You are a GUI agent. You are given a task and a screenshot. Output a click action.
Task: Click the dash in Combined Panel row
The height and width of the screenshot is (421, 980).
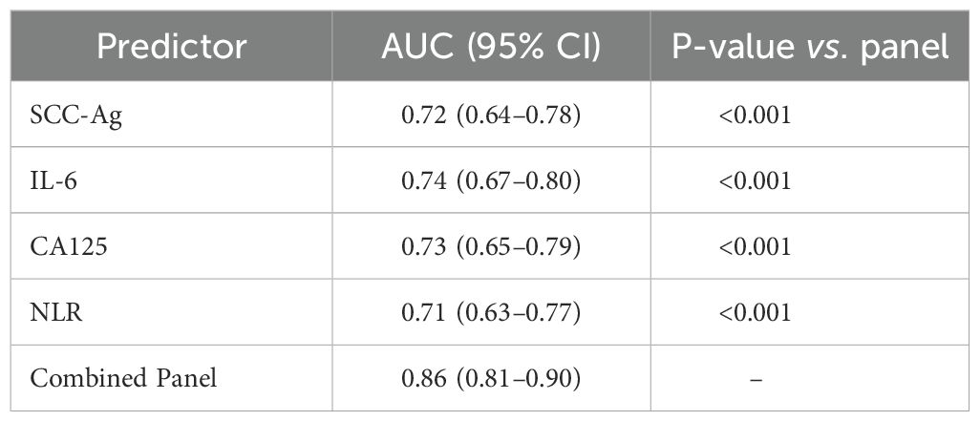coord(756,379)
